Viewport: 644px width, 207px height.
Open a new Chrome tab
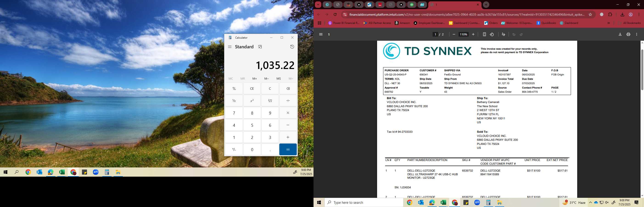(x=486, y=5)
